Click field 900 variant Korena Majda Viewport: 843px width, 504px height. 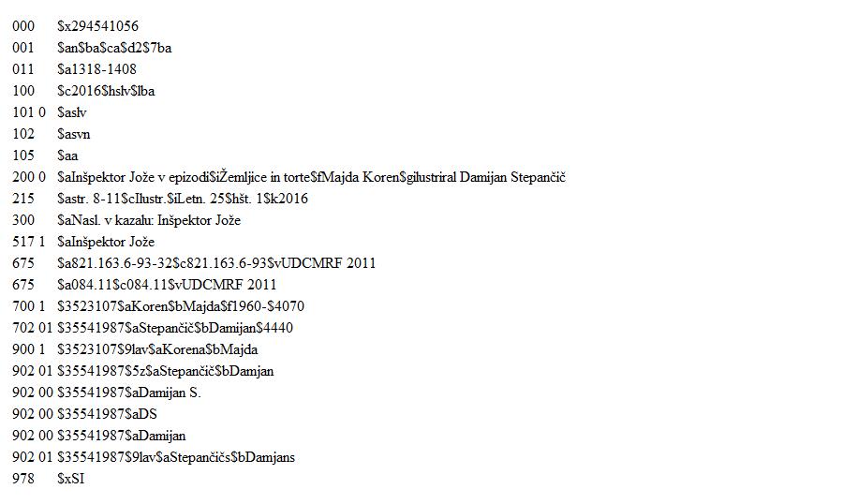pos(157,349)
